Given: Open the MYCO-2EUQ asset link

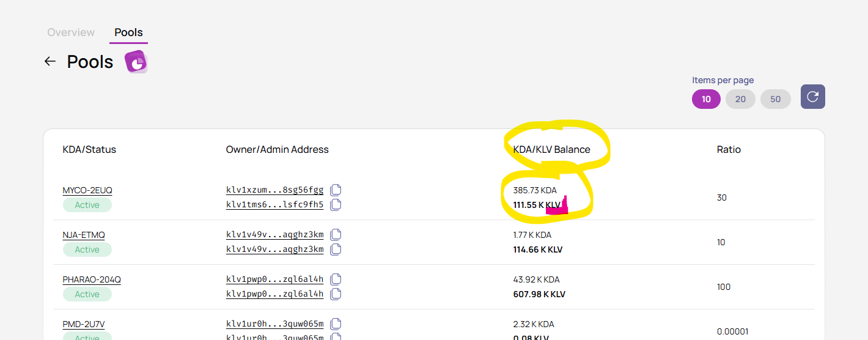Looking at the screenshot, I should (87, 190).
